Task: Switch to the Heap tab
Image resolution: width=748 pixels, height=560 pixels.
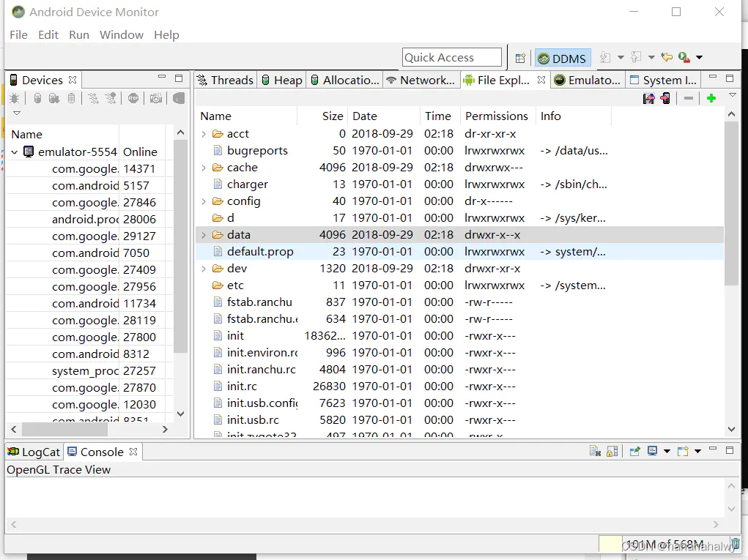Action: pos(281,80)
